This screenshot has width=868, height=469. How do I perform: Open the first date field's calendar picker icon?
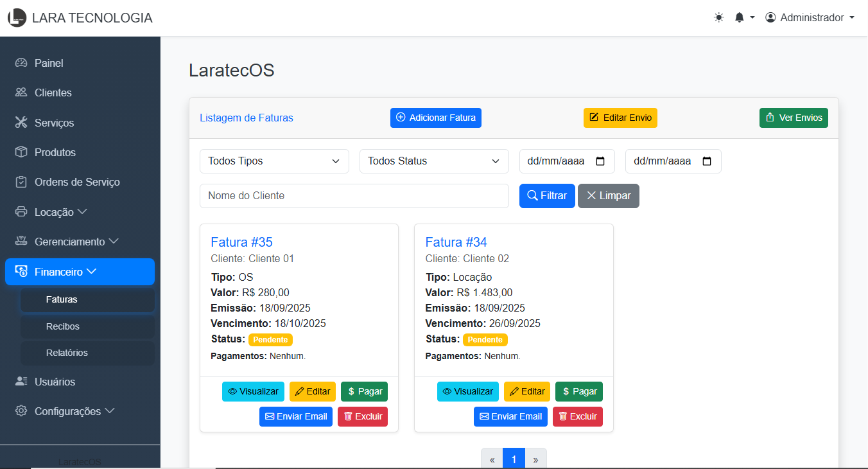point(600,161)
